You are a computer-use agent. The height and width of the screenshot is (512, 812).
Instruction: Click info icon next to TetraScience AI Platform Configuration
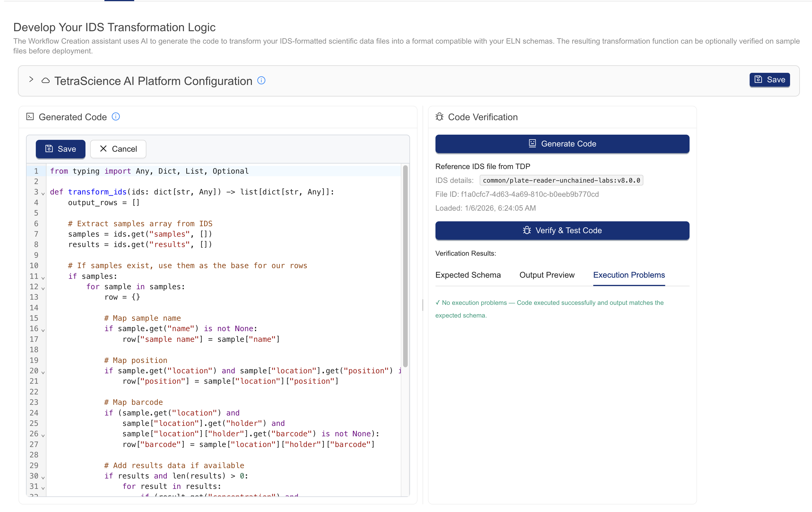tap(261, 80)
